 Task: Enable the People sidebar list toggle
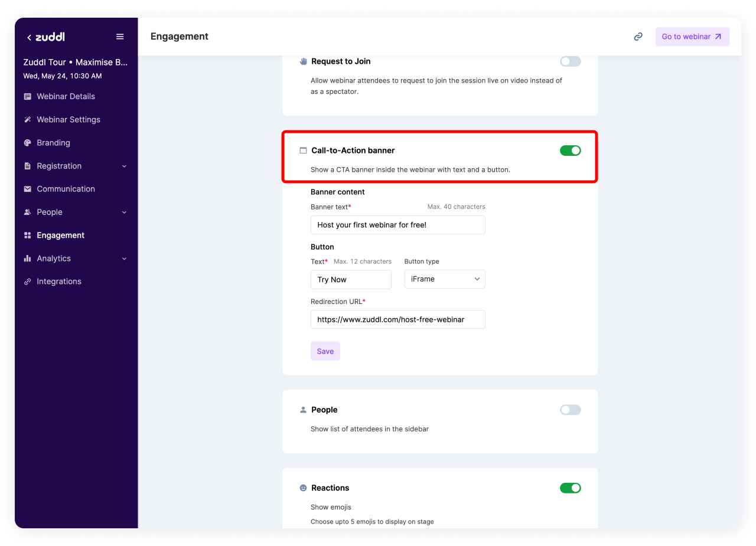click(570, 410)
